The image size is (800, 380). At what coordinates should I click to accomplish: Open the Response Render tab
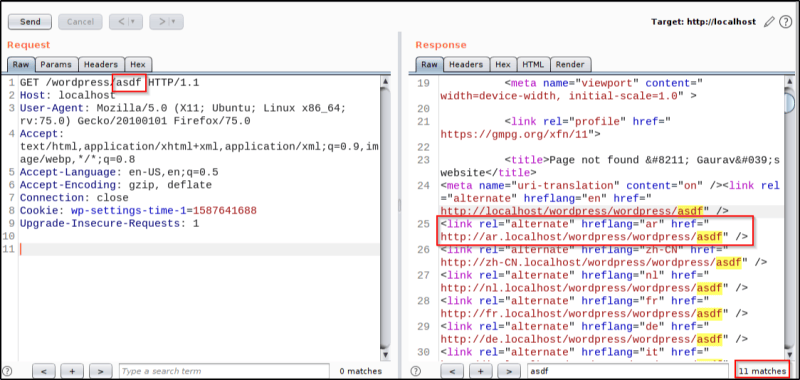coord(570,65)
